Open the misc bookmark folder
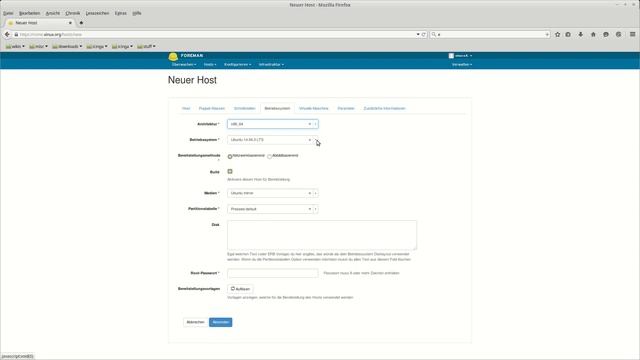 38,47
